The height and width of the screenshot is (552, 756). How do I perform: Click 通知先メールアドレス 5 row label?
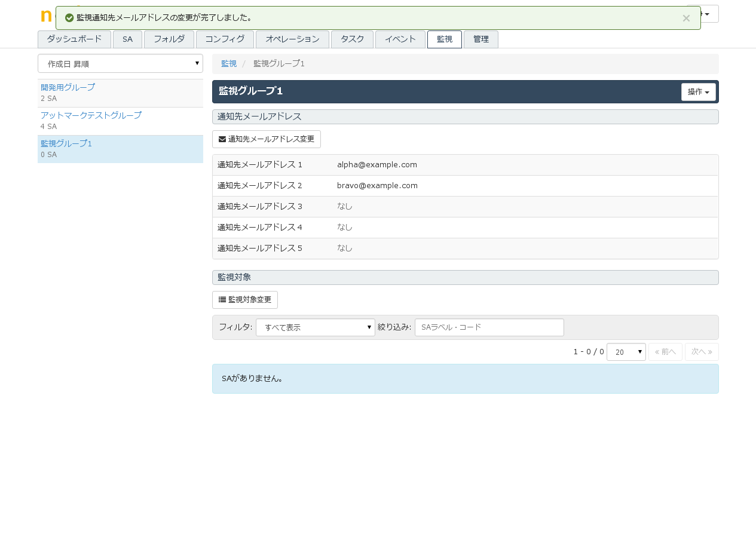260,249
